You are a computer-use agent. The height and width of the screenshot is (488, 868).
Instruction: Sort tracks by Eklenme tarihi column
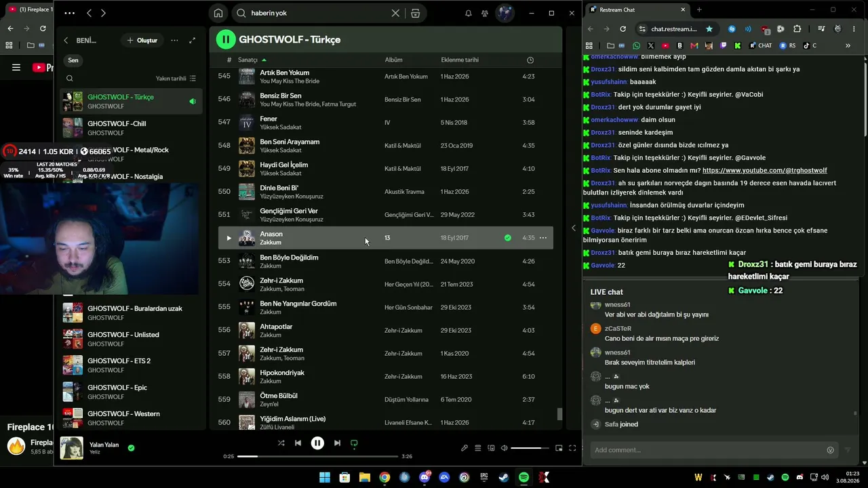pyautogui.click(x=460, y=60)
